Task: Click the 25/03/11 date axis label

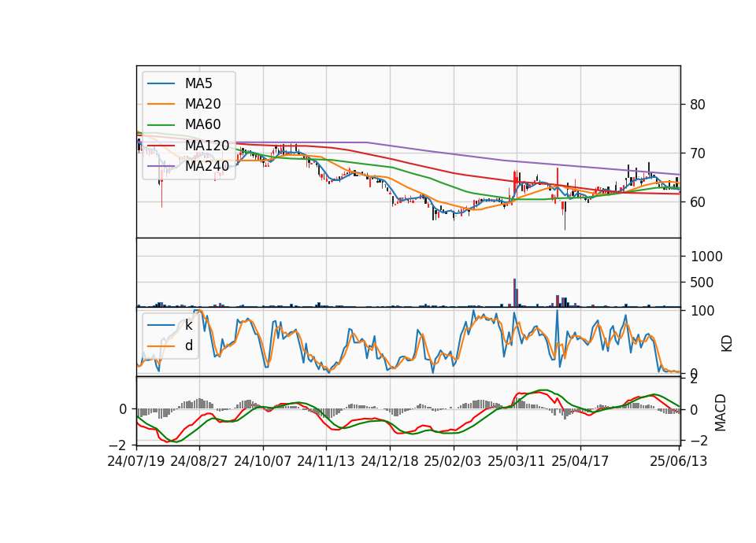Action: 517,461
